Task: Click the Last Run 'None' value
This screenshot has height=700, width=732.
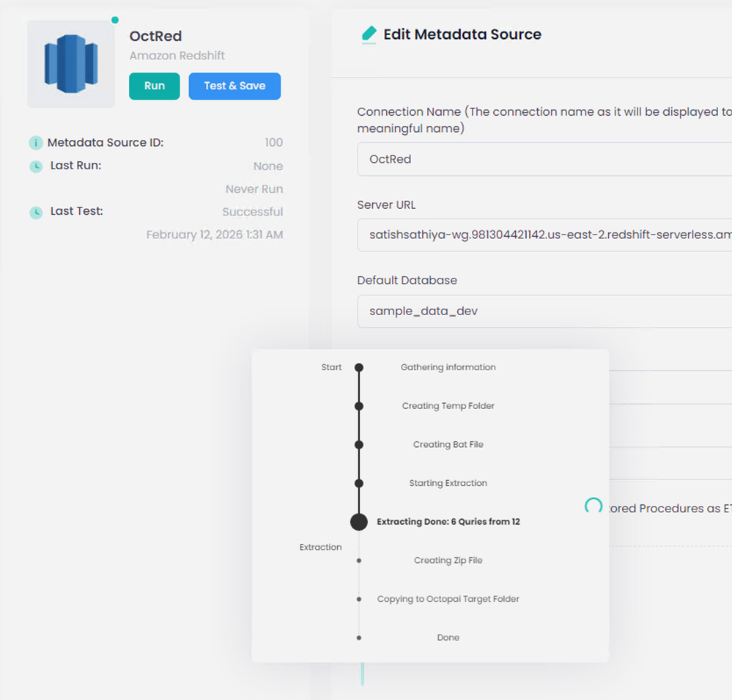Action: 268,166
